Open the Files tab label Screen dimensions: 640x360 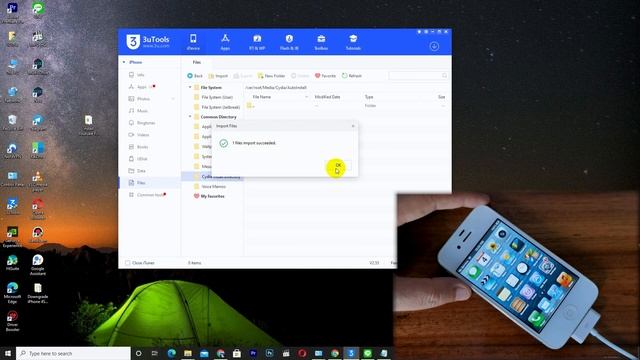click(x=197, y=62)
